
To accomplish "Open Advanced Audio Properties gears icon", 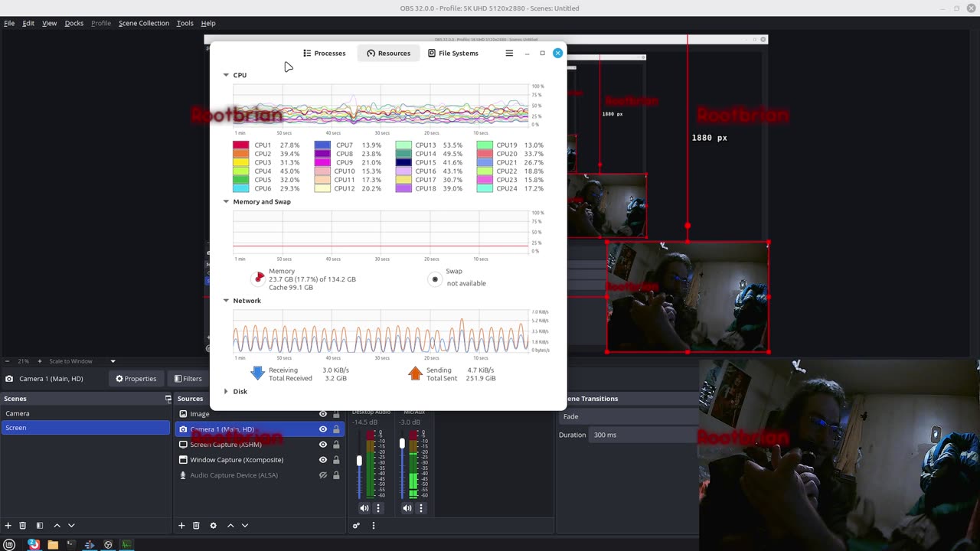I will pos(356,526).
